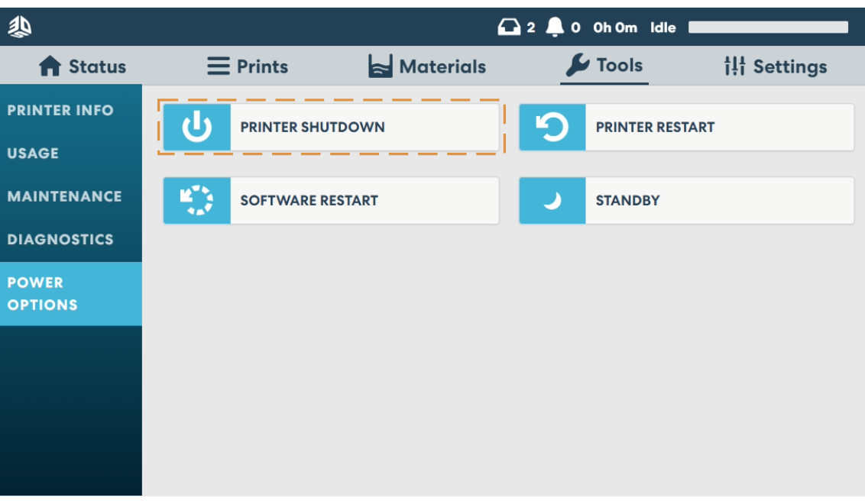Select Usage from the sidebar
This screenshot has height=504, width=865.
32,153
